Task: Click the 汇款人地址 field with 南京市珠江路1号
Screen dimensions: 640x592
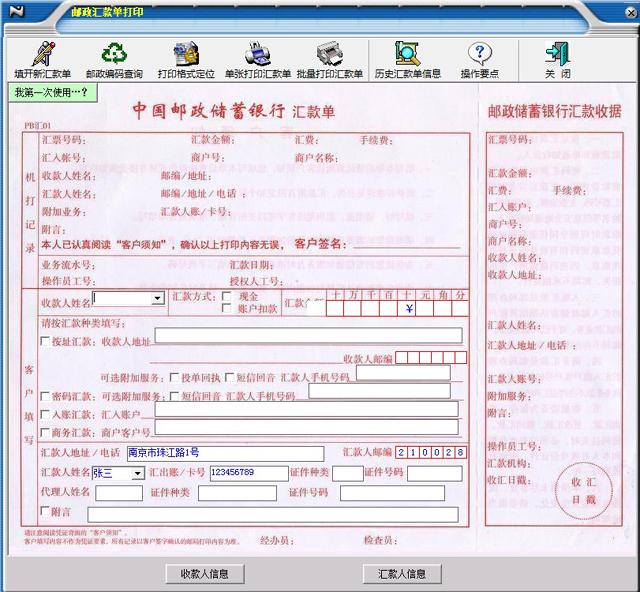Action: click(x=225, y=453)
